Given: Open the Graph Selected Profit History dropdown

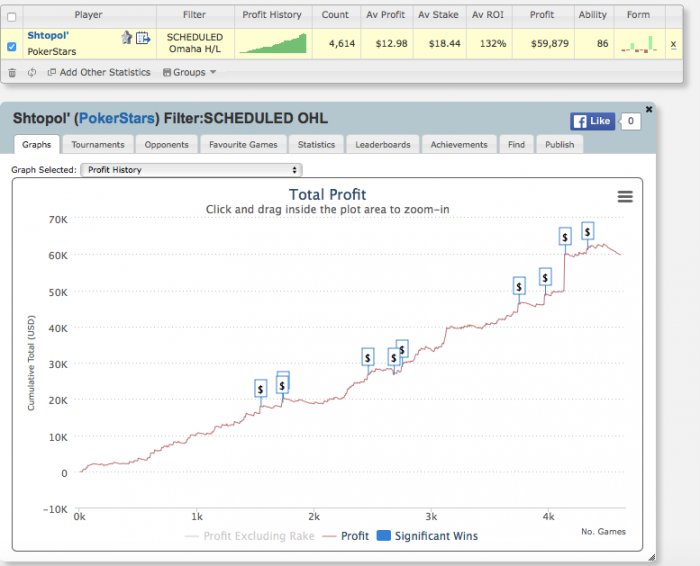Looking at the screenshot, I should (191, 170).
